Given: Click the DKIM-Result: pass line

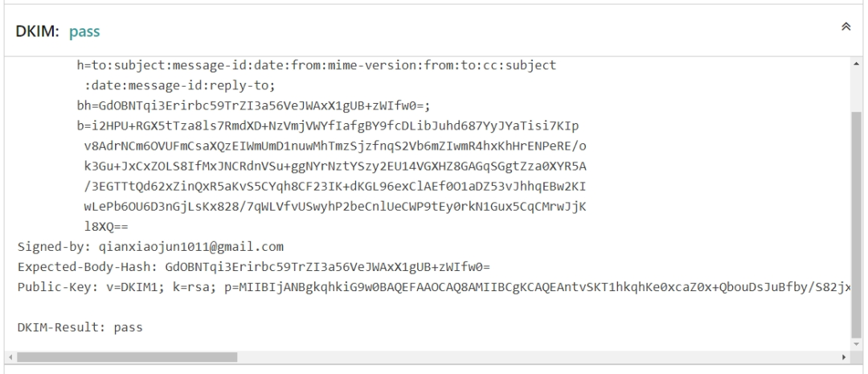Looking at the screenshot, I should [80, 327].
